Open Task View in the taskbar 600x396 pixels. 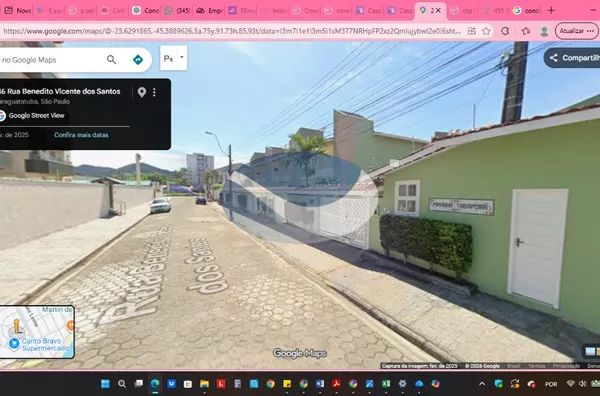[x=139, y=383]
